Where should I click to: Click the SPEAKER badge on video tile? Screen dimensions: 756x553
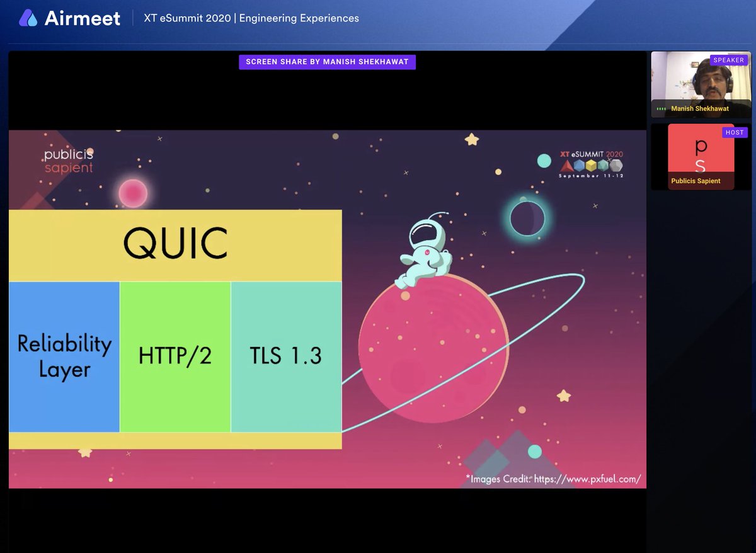pyautogui.click(x=728, y=60)
